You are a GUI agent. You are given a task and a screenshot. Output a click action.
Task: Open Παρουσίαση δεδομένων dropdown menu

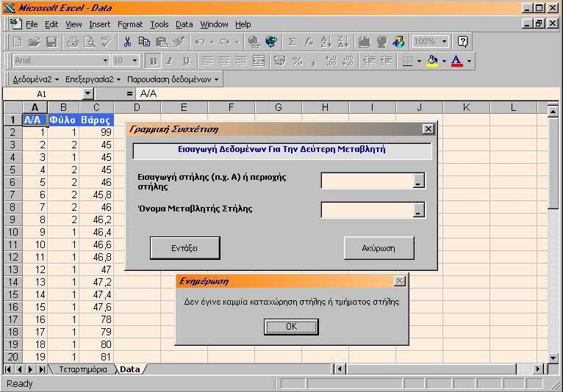tap(173, 79)
